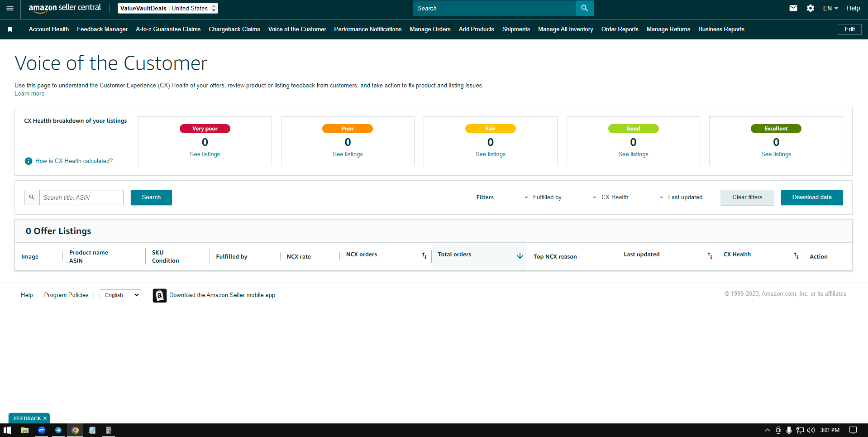
Task: Click Clear filters button
Action: pos(747,197)
